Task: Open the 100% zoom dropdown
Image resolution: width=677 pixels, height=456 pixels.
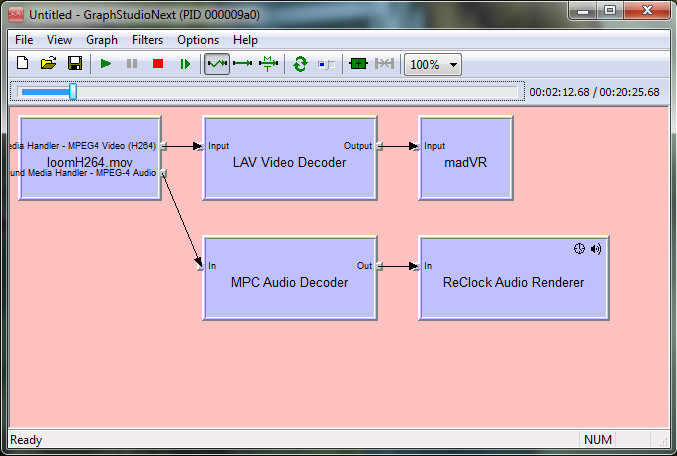Action: [433, 64]
